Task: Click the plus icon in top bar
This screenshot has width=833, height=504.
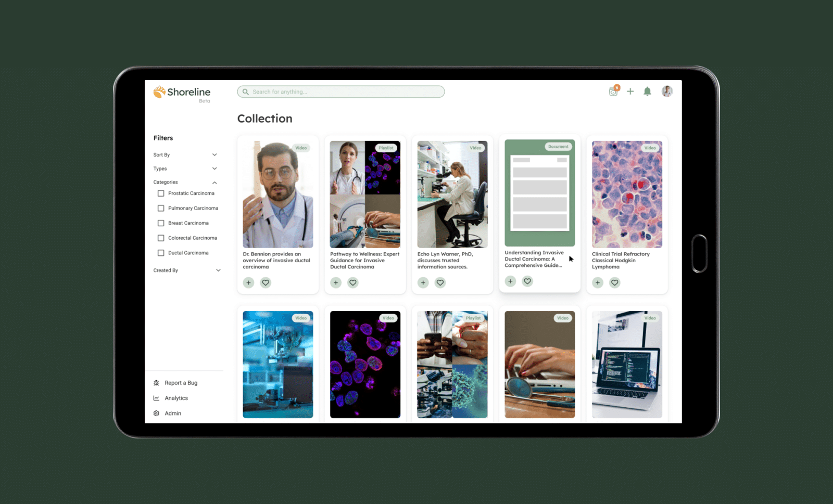Action: (x=630, y=92)
